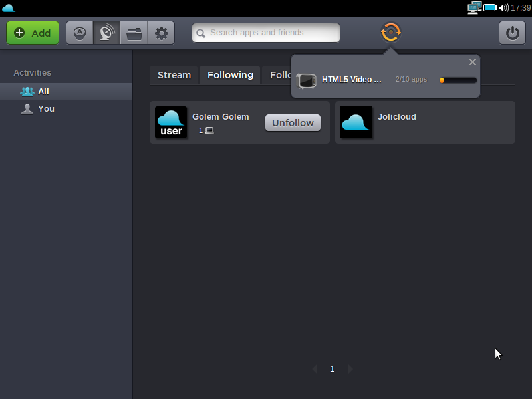Click the battery indicator in tray

(489, 8)
